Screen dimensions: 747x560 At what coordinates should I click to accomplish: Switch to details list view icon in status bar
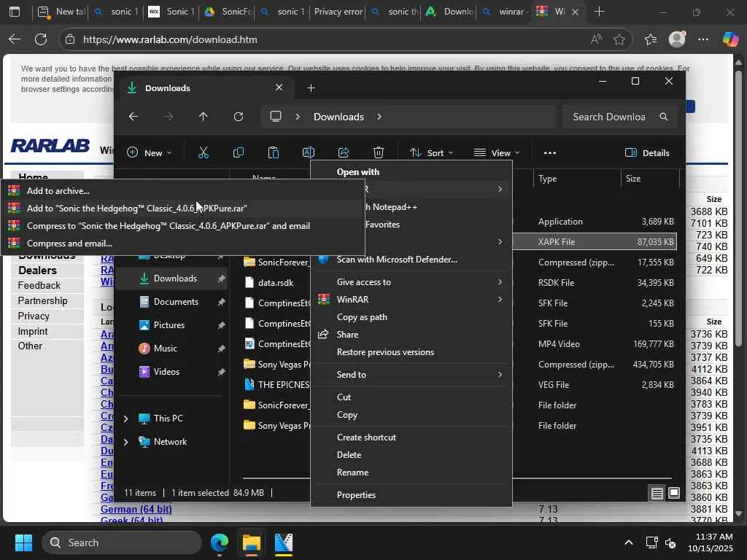pyautogui.click(x=657, y=493)
